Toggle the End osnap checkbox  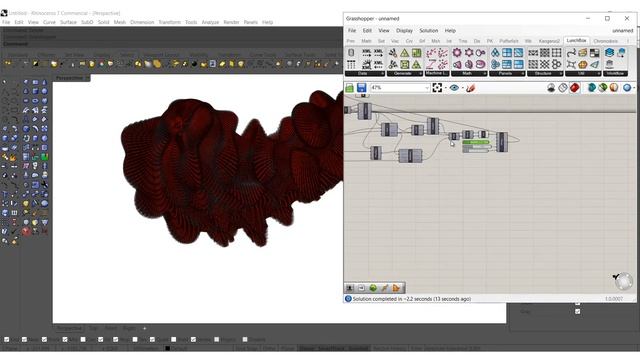click(x=7, y=339)
